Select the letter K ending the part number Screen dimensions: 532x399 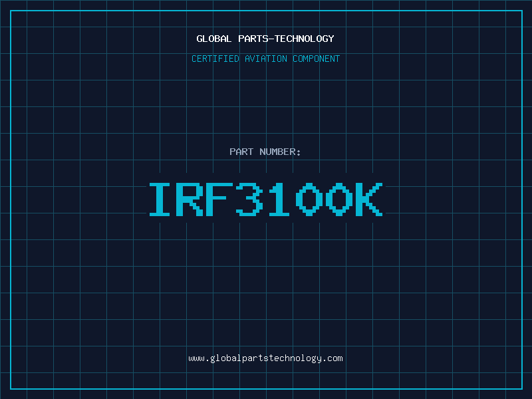(x=370, y=199)
